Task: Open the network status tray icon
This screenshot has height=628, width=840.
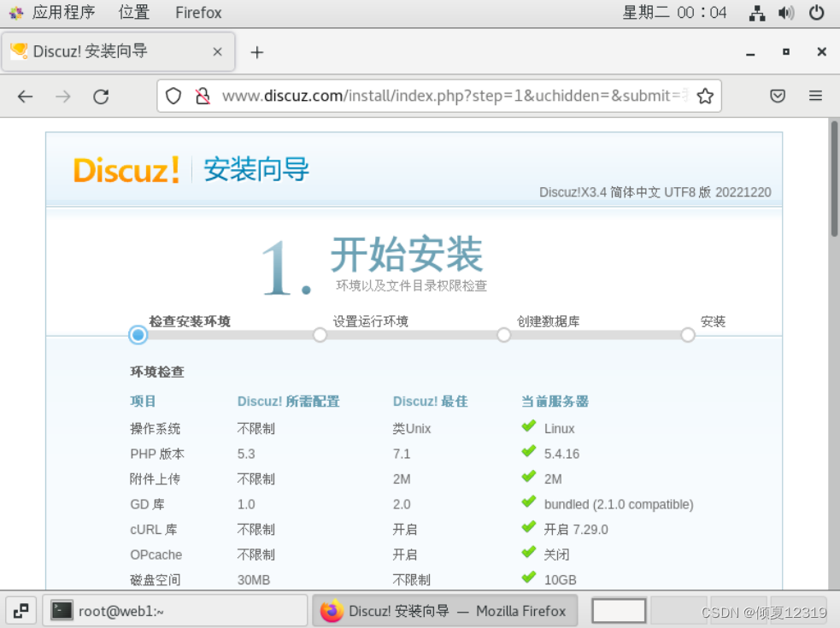Action: click(x=757, y=13)
